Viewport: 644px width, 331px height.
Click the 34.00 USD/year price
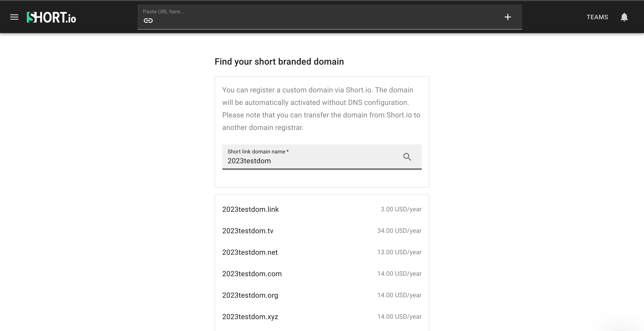399,231
